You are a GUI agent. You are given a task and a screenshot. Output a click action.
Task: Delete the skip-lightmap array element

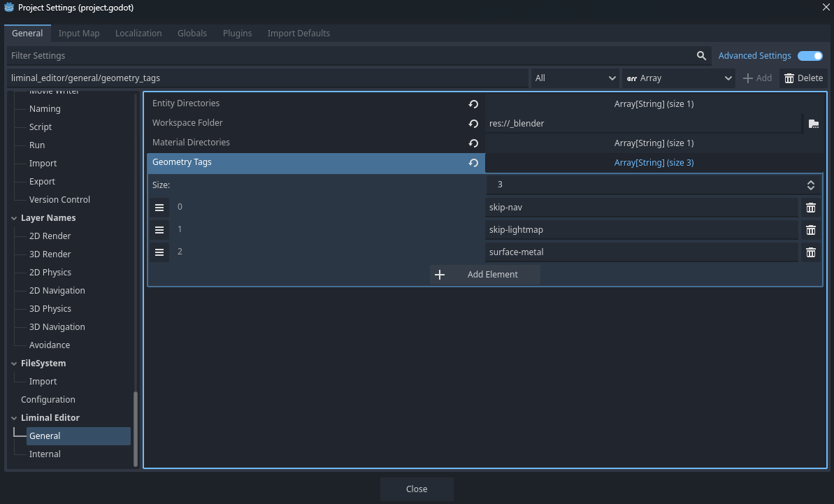tap(811, 230)
